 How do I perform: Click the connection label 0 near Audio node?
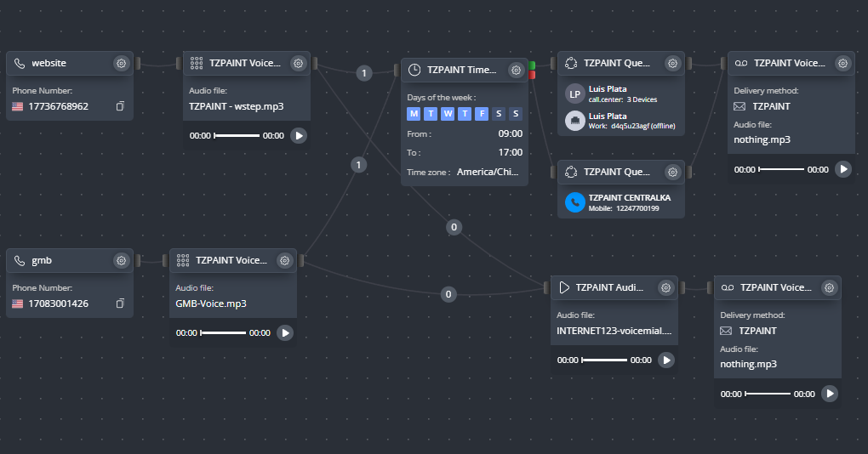pos(448,294)
